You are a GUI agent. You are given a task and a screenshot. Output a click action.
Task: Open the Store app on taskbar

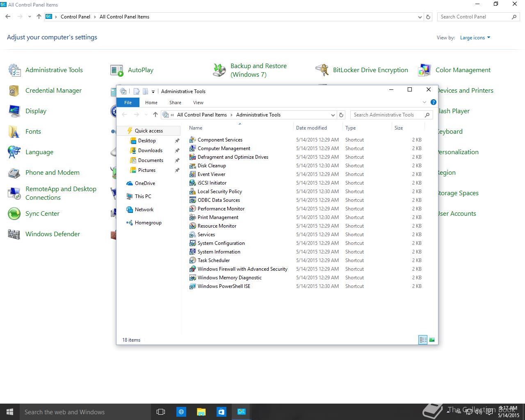coord(221,412)
